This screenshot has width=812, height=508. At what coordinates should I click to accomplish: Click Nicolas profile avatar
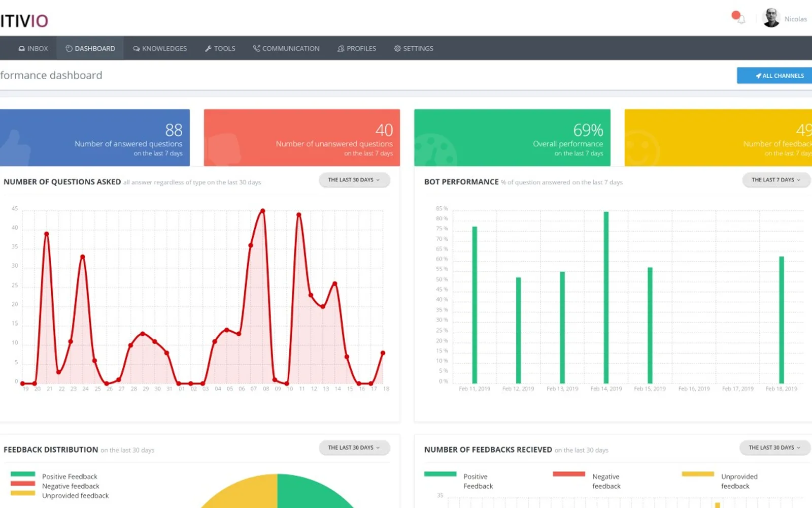coord(771,18)
